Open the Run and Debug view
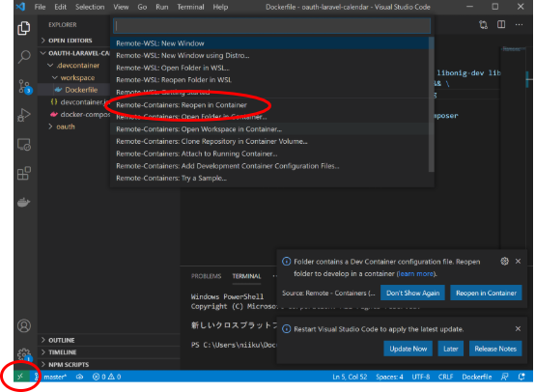Image resolution: width=535 pixels, height=392 pixels. [24, 115]
